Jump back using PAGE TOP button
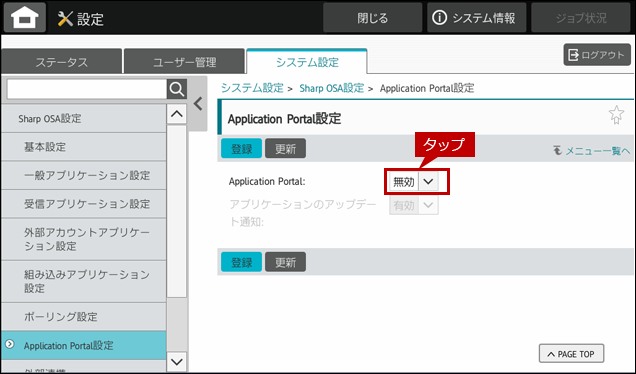The image size is (636, 374). 571,354
